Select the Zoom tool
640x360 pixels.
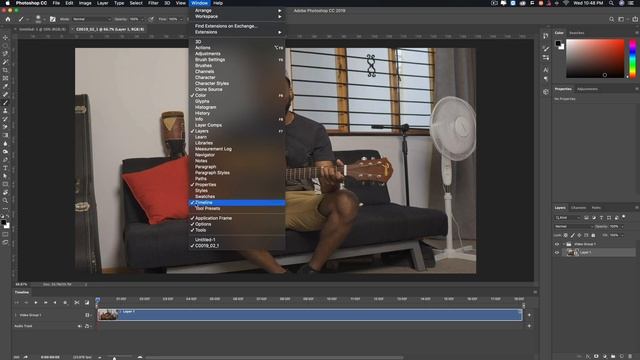point(5,201)
